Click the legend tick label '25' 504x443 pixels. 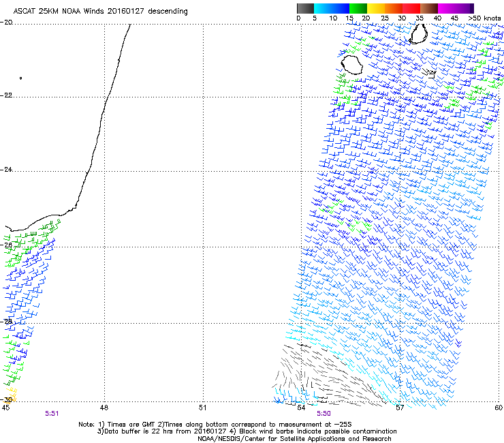(x=385, y=18)
